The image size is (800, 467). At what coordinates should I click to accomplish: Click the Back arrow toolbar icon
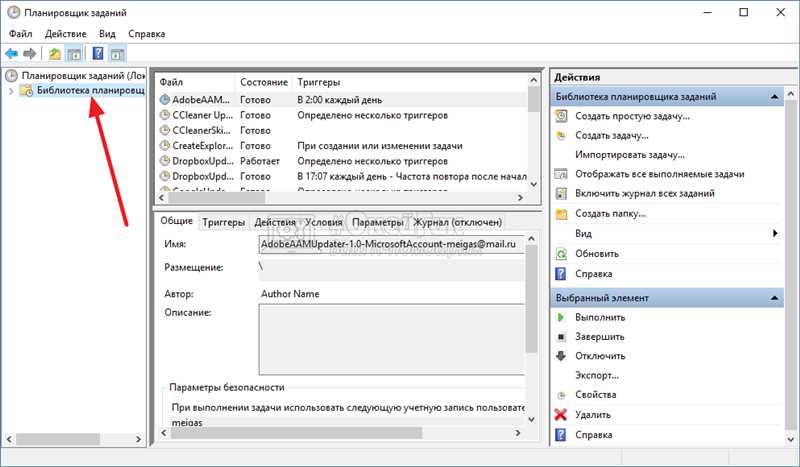coord(11,53)
